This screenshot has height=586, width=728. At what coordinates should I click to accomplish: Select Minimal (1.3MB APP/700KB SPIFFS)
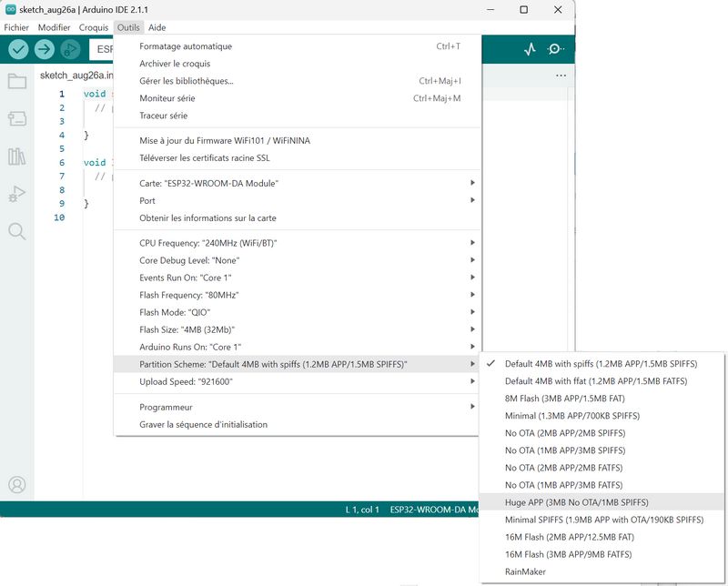pos(602,416)
